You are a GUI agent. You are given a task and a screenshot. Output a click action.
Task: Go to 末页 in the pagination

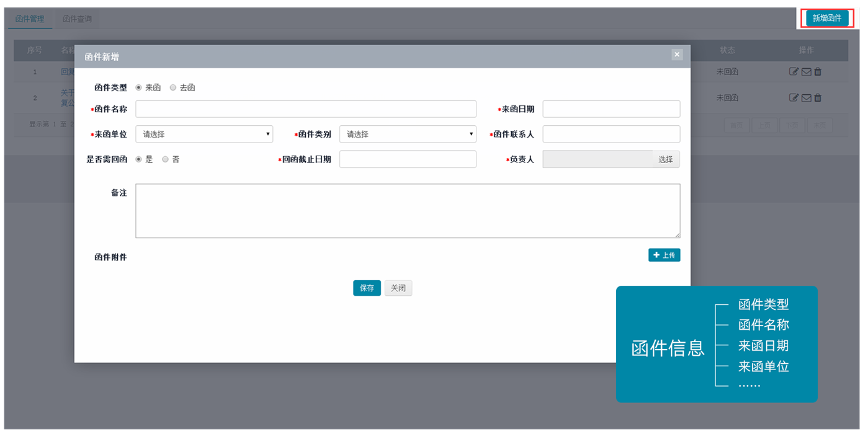pyautogui.click(x=819, y=125)
